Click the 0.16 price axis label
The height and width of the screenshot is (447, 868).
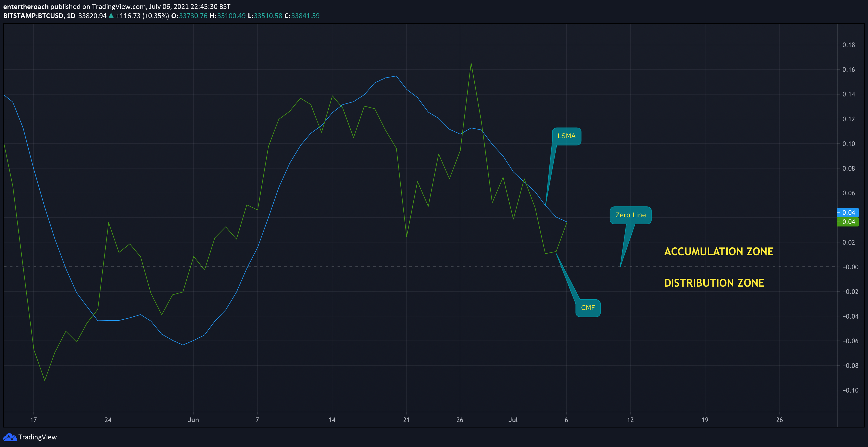[848, 70]
